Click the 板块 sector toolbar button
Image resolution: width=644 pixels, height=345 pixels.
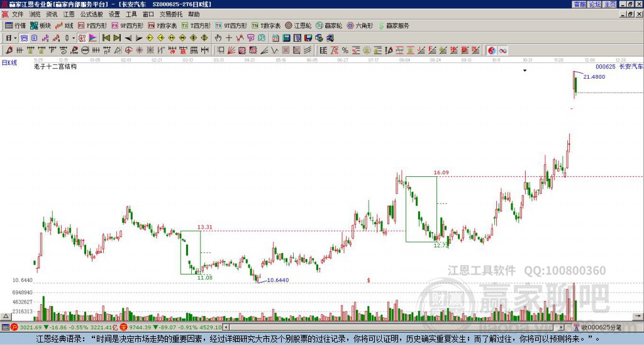(41, 25)
